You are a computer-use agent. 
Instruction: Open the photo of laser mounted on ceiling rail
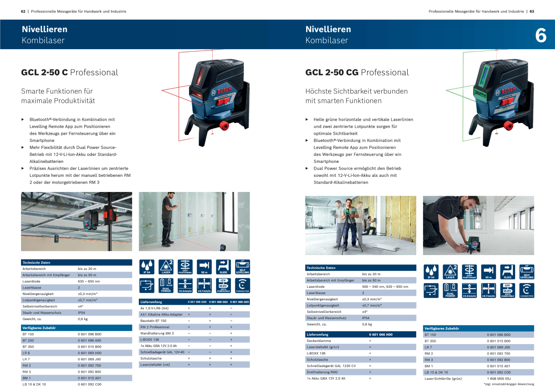click(77, 222)
